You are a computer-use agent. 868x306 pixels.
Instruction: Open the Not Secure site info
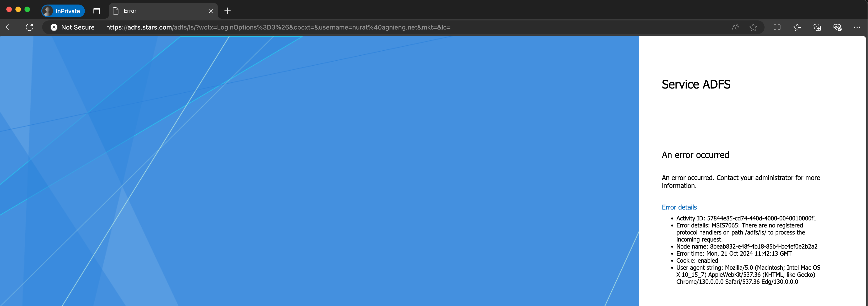pyautogui.click(x=72, y=27)
